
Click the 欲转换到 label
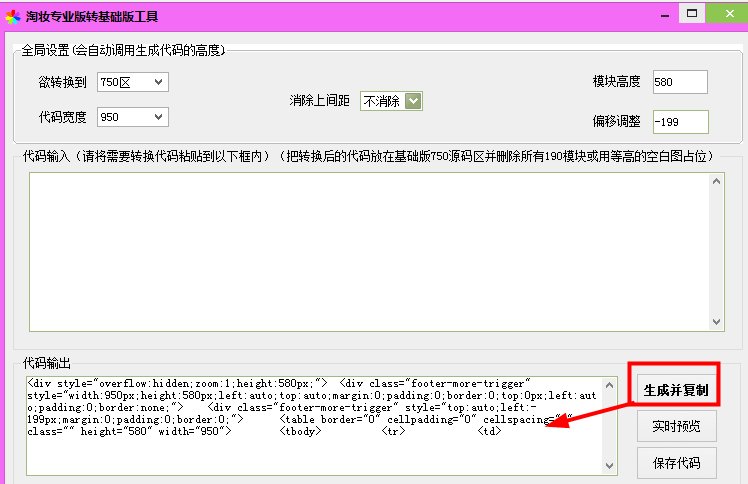[x=62, y=82]
